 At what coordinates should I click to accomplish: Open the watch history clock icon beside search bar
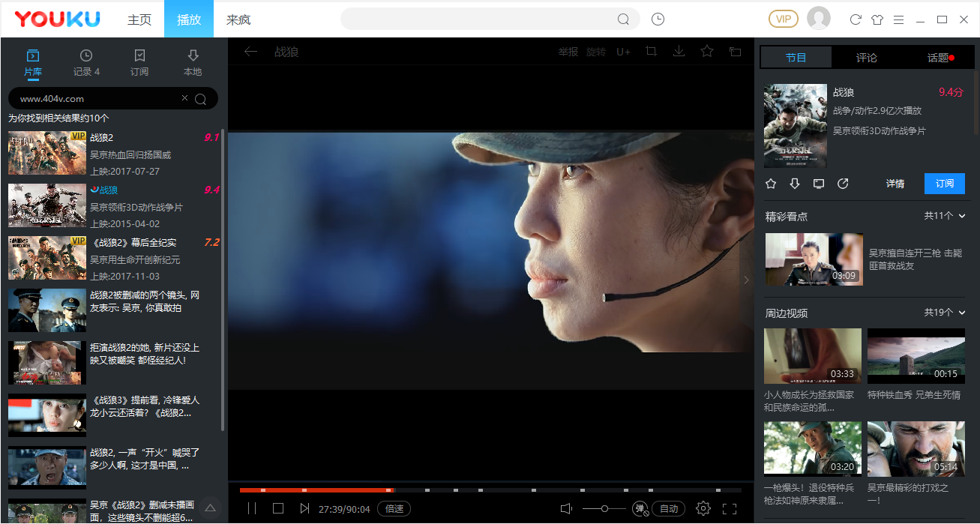tap(658, 19)
